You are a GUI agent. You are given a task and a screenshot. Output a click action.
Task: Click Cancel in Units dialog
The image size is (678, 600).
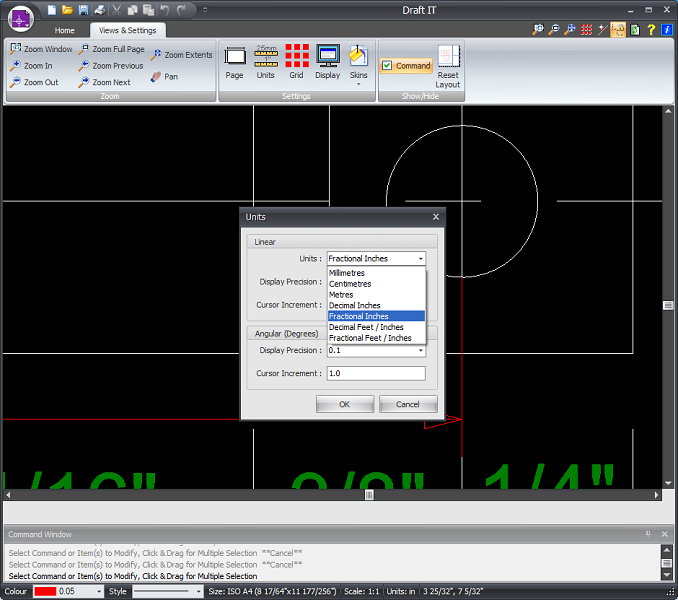[x=408, y=404]
